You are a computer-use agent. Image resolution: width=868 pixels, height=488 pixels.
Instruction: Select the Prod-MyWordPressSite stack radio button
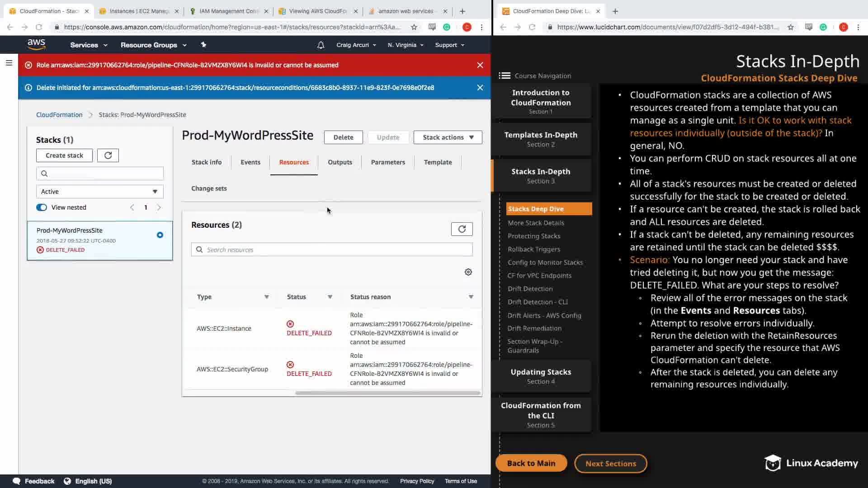pos(160,235)
